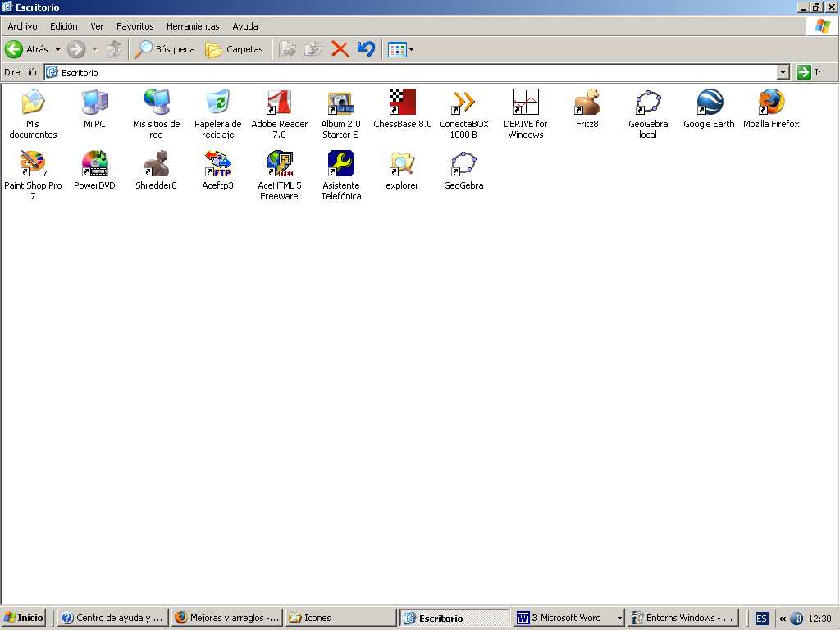Screen dimensions: 840x630
Task: Click the Copy To toolbar icon
Action: (313, 49)
